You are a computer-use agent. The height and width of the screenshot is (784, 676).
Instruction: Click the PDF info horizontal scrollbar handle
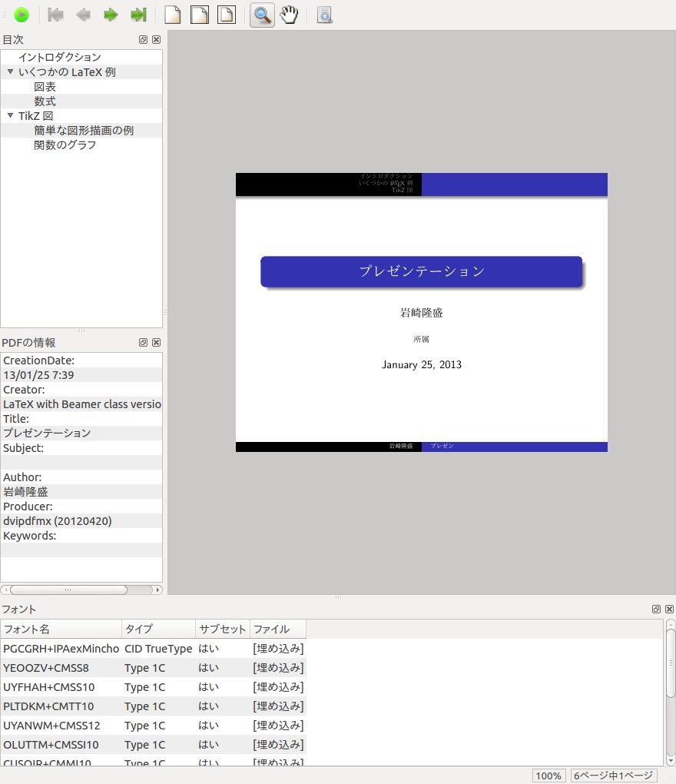[68, 590]
